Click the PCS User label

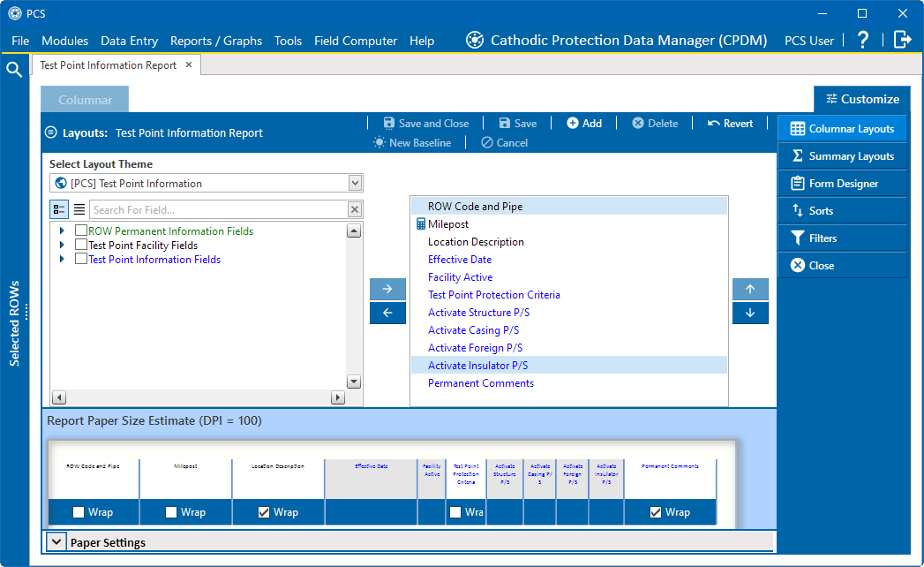(809, 41)
